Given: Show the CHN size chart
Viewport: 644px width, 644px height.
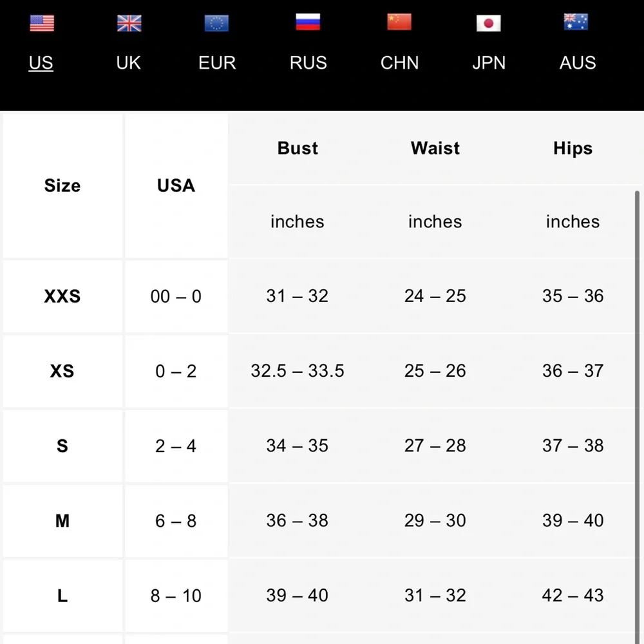Looking at the screenshot, I should [x=400, y=63].
